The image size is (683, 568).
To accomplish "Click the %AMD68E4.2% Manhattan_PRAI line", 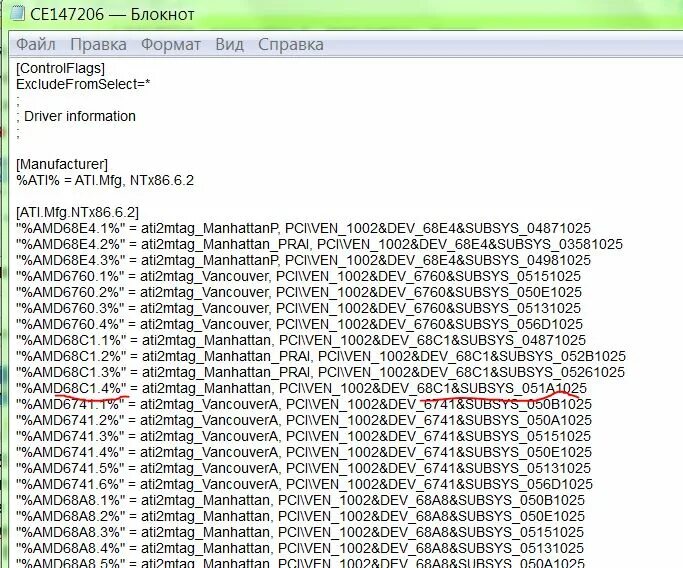I will point(320,244).
